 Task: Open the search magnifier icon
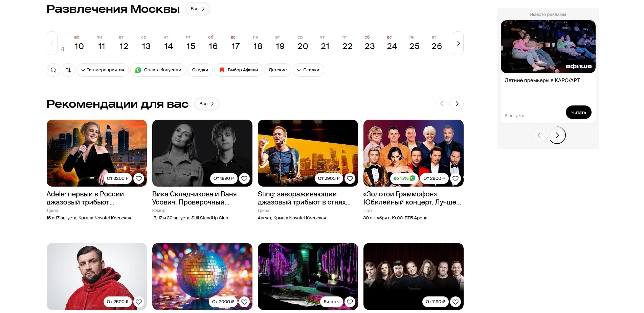tap(53, 70)
